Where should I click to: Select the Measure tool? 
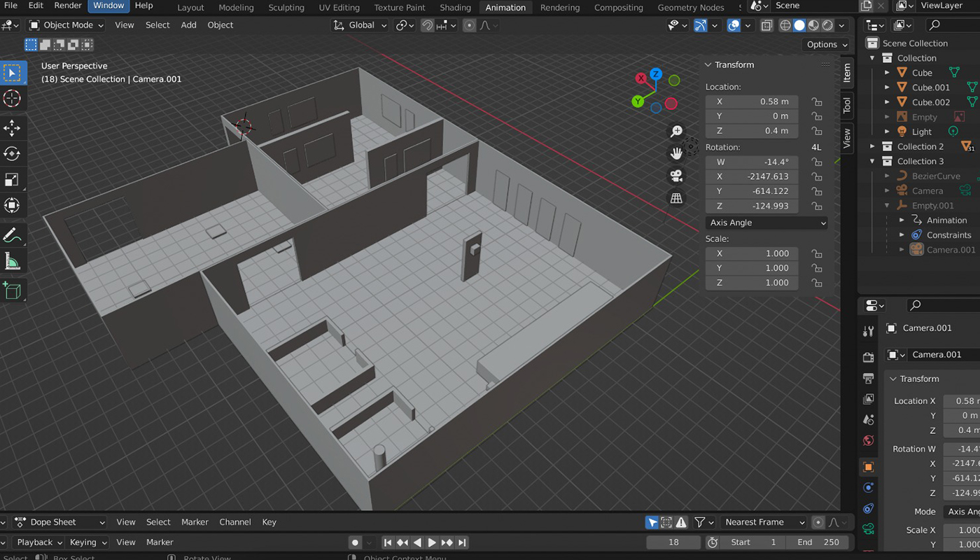12,262
